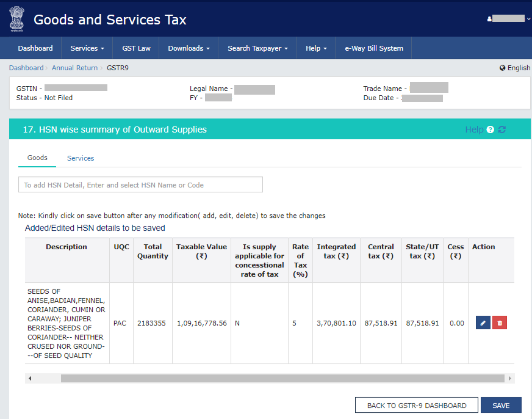Click the government emblem logo
The image size is (532, 419).
click(16, 19)
